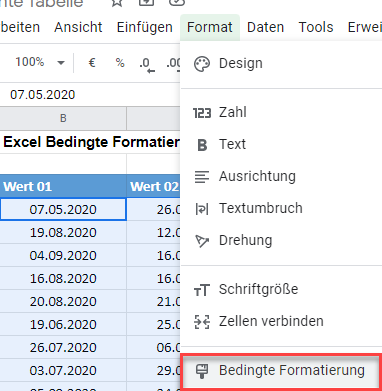The height and width of the screenshot is (391, 382).
Task: Open the Tools menu
Action: (x=316, y=27)
